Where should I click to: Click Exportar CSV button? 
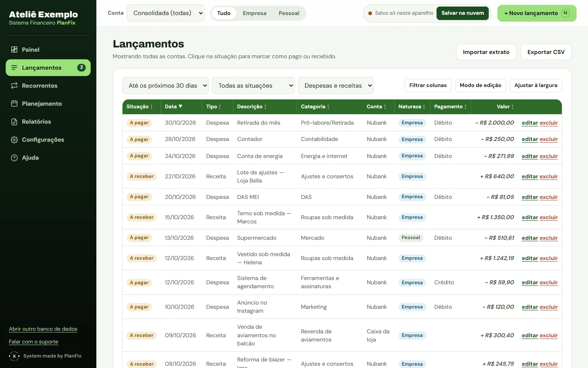pyautogui.click(x=546, y=52)
